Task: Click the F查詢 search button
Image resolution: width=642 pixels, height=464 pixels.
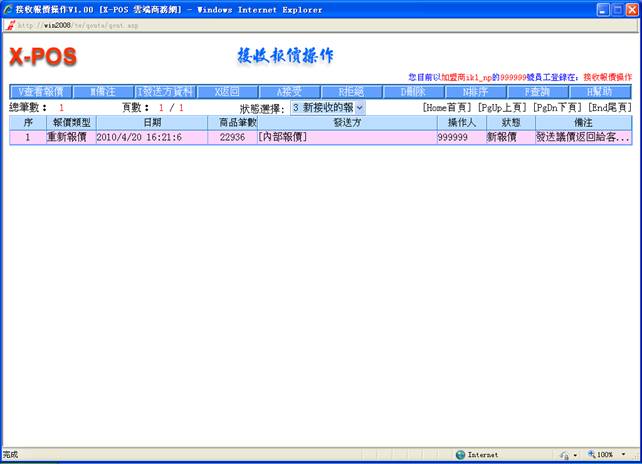Action: pos(538,91)
